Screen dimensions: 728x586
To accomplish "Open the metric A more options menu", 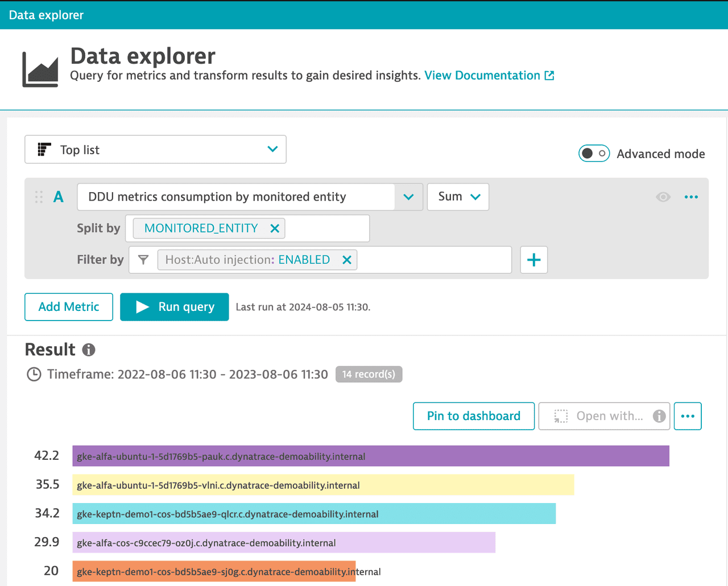I will [x=691, y=197].
